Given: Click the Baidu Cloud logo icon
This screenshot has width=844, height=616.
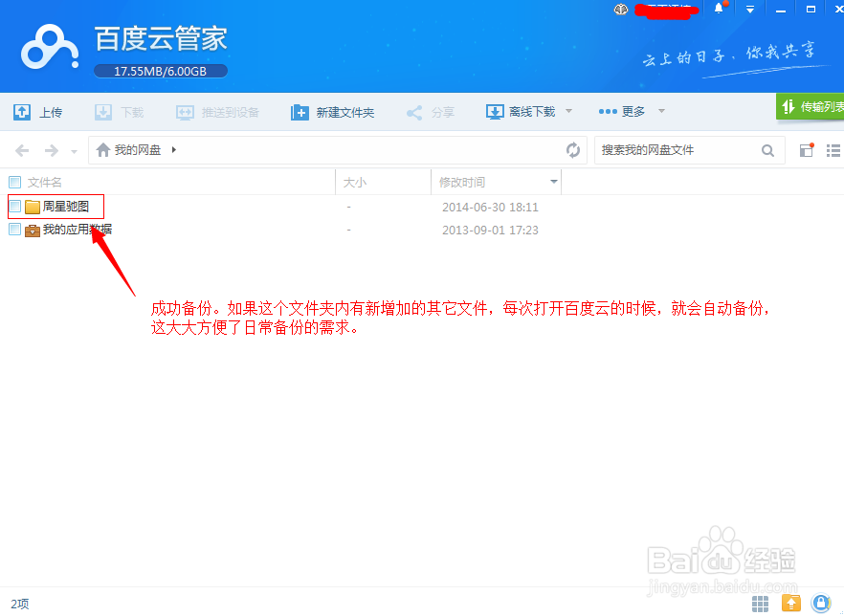Looking at the screenshot, I should pos(50,47).
